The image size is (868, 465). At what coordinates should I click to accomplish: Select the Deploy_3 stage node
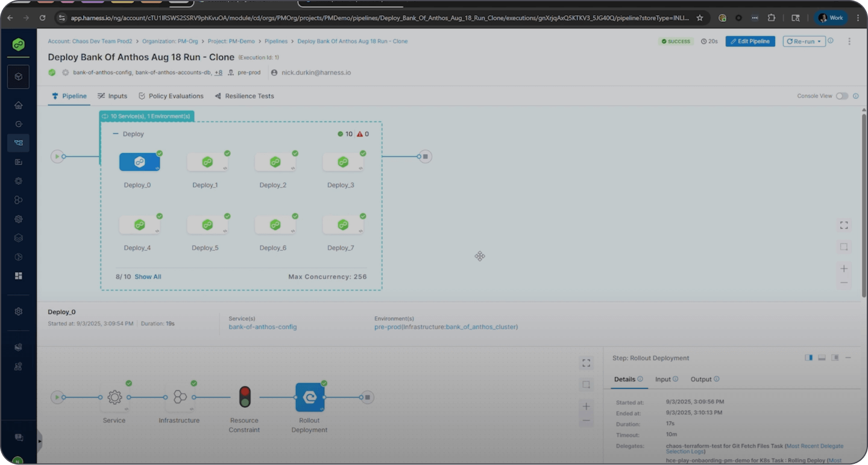343,161
